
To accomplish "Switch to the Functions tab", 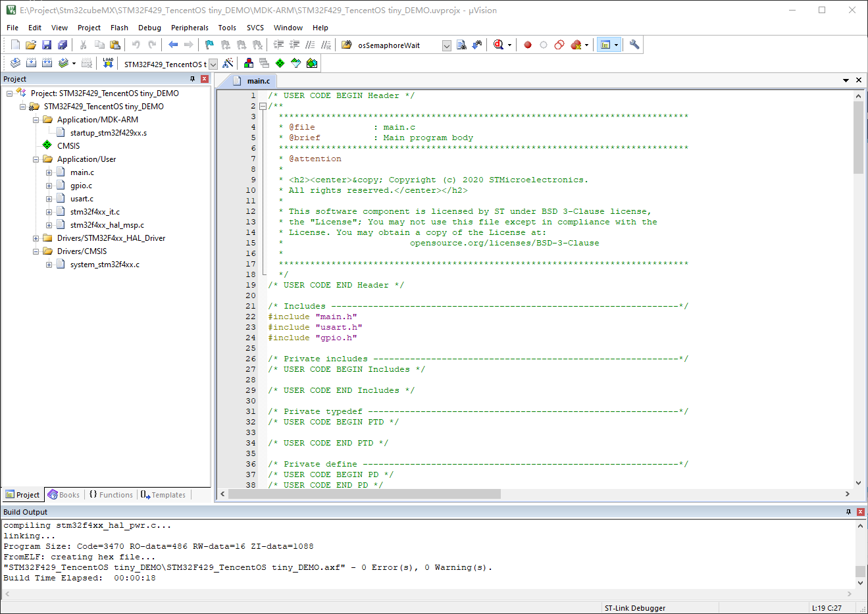I will tap(111, 495).
